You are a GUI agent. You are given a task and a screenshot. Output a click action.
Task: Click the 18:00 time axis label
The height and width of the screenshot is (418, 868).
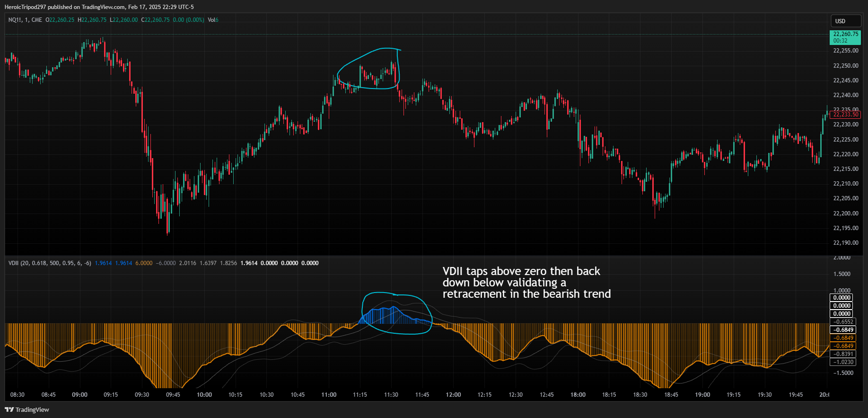click(578, 395)
